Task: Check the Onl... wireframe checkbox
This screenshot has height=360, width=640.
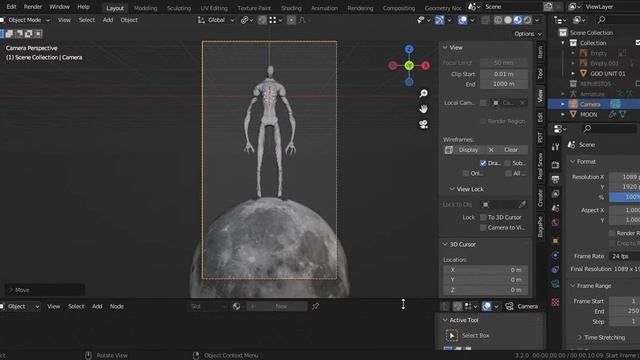Action: coord(466,173)
